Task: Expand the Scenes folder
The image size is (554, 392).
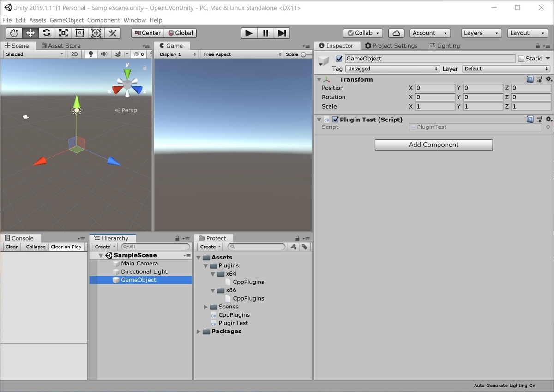Action: click(x=206, y=307)
